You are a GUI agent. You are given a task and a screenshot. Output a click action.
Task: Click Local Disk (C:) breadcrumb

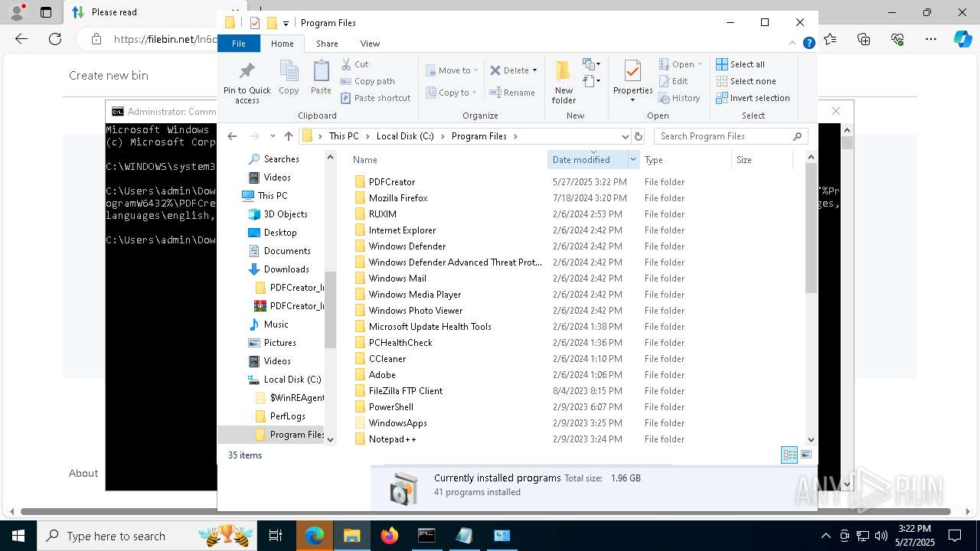pos(405,136)
